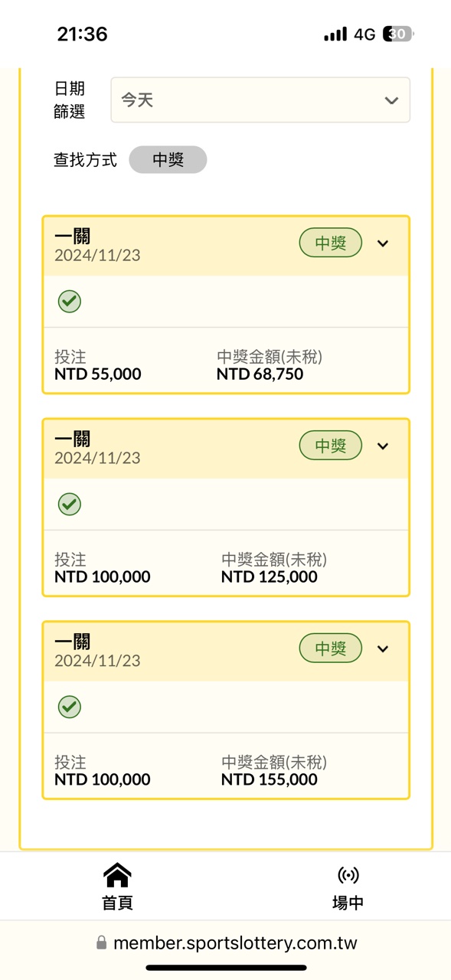Open the 日期篩選 dropdown showing 今天
The image size is (451, 980).
pyautogui.click(x=260, y=100)
